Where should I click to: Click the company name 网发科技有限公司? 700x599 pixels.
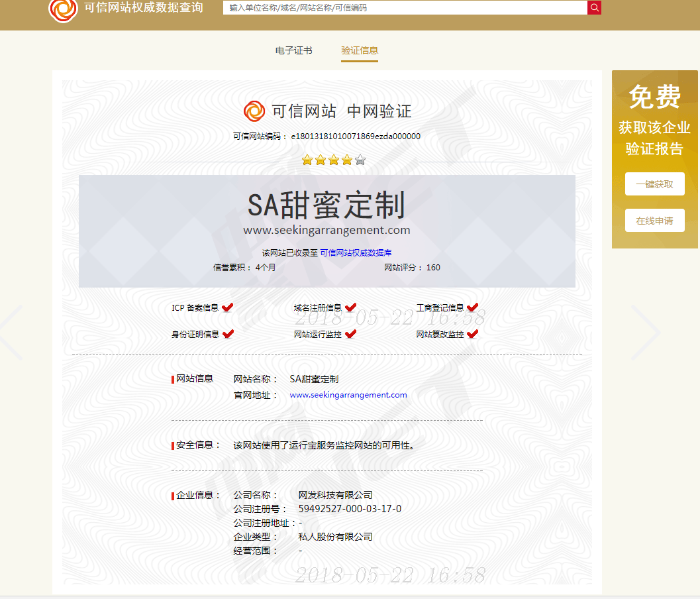335,495
